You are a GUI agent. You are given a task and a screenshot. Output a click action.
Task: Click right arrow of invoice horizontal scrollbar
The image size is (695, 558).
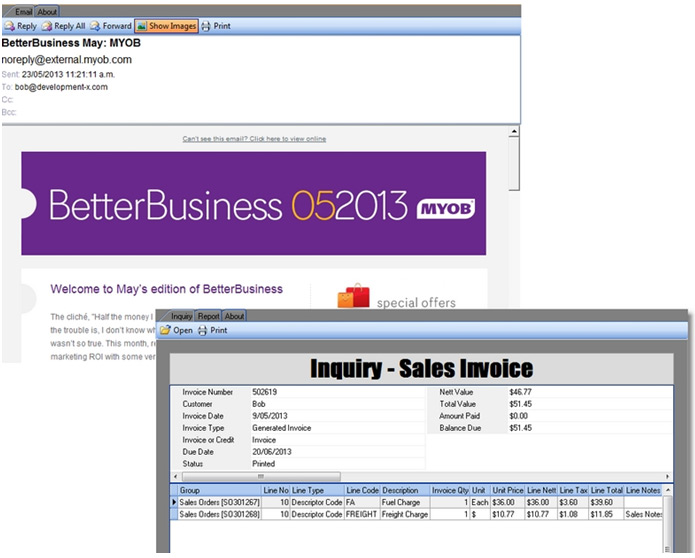668,476
